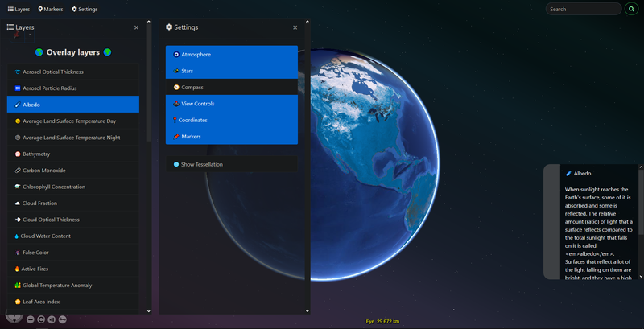Toggle Show Tessellation on
644x329 pixels.
[x=232, y=164]
